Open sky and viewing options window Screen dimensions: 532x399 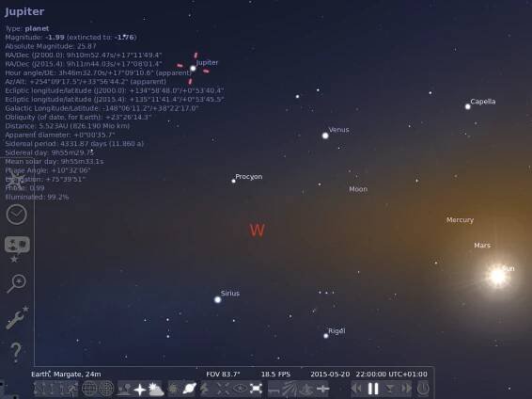(x=17, y=249)
